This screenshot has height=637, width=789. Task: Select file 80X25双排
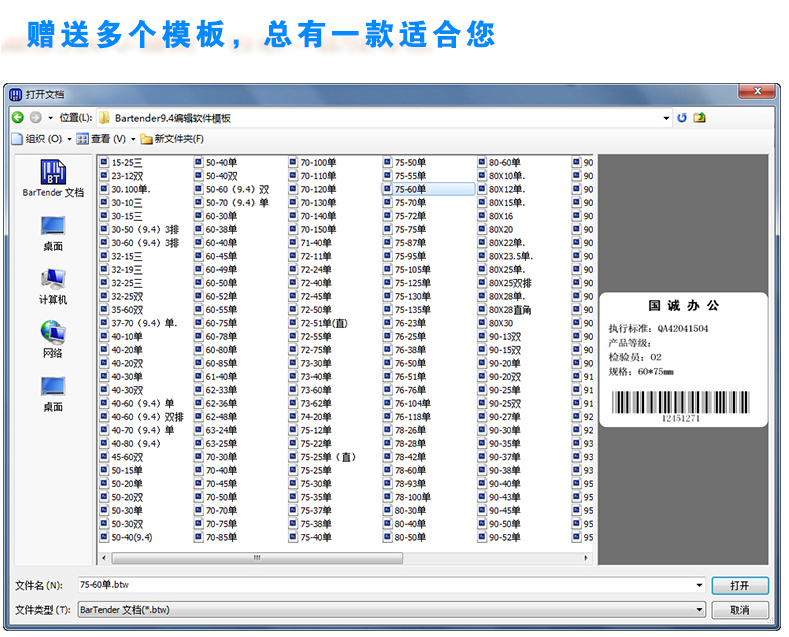[x=510, y=283]
